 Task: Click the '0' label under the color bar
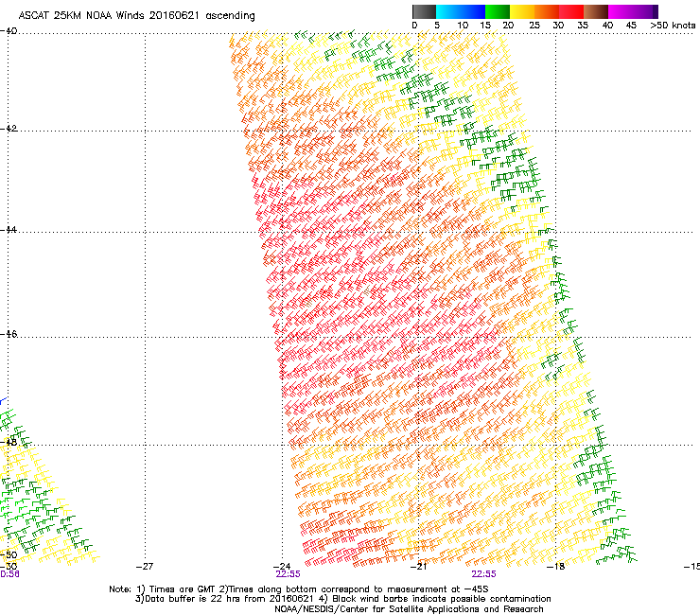click(x=414, y=26)
